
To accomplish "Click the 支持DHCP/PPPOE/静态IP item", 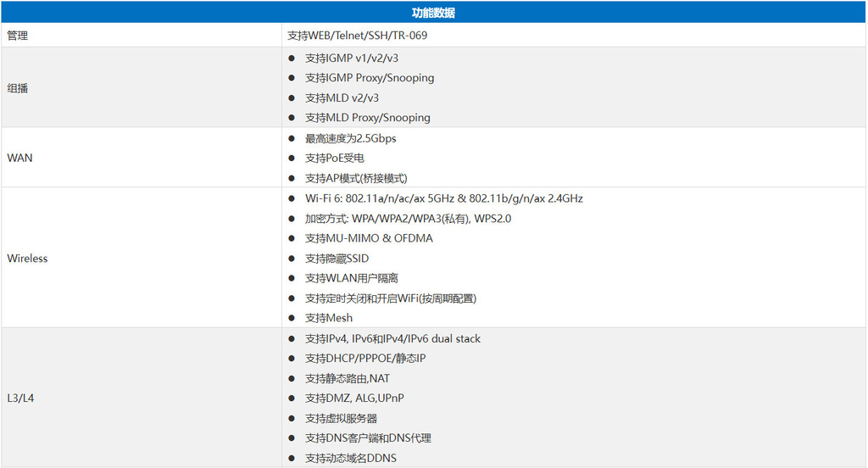I will [365, 359].
